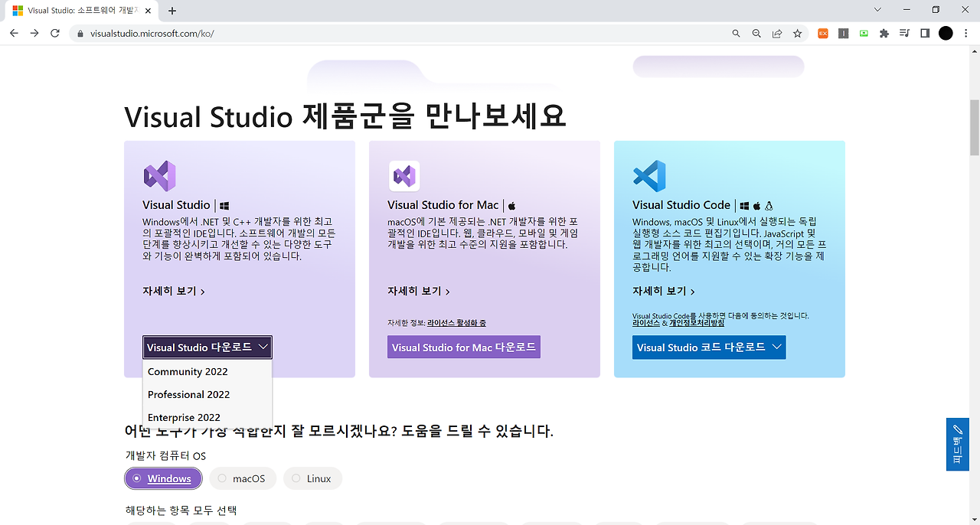Click Visual Studio for Mac 다운로드 button
Image resolution: width=980 pixels, height=525 pixels.
(464, 347)
